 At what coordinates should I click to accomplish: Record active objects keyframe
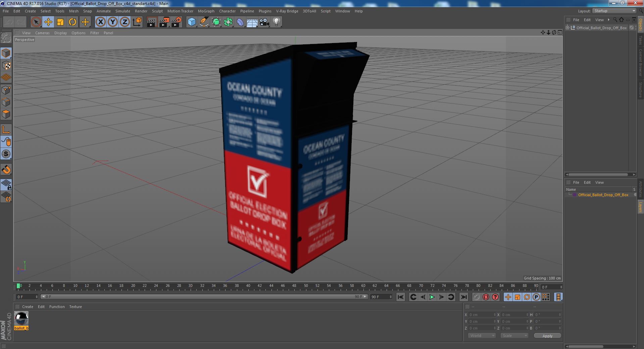point(476,297)
